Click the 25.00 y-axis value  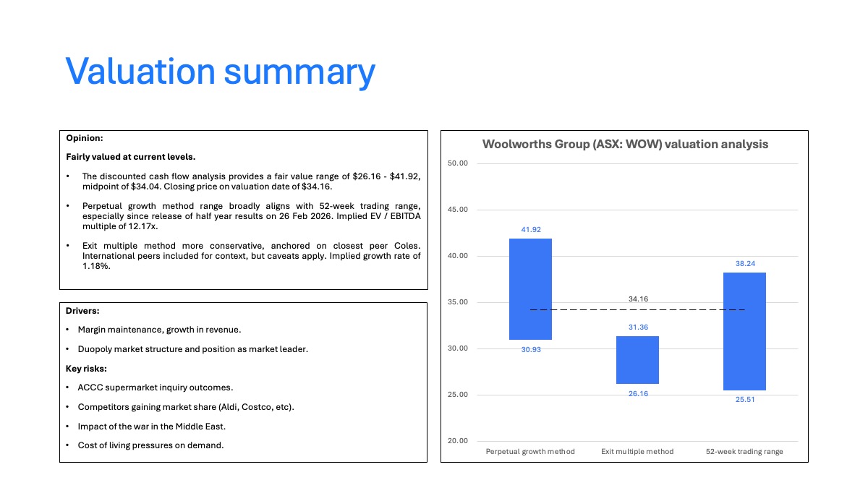(x=458, y=395)
